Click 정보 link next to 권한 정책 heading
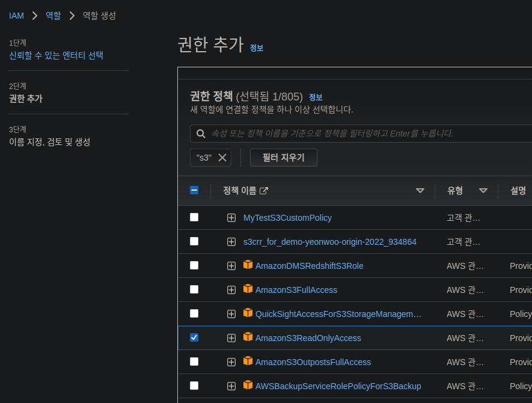This screenshot has height=403, width=532. coord(316,97)
